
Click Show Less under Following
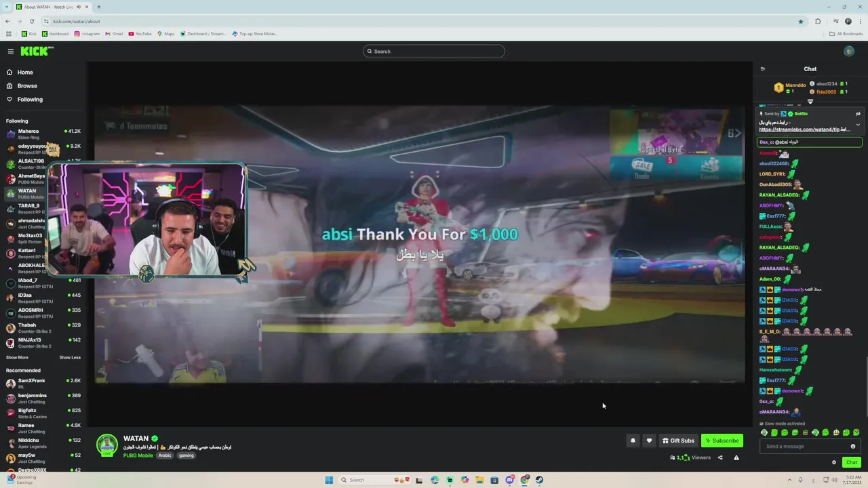[x=70, y=357]
